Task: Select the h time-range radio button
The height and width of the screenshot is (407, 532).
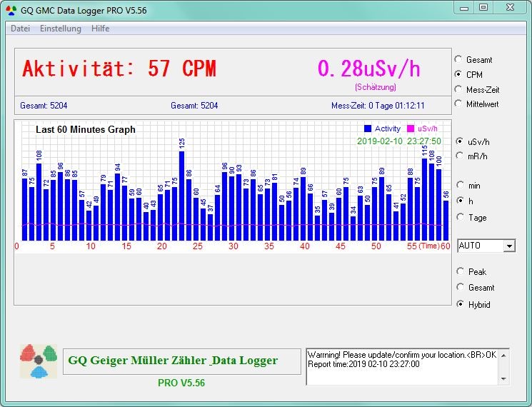Action: coord(461,201)
